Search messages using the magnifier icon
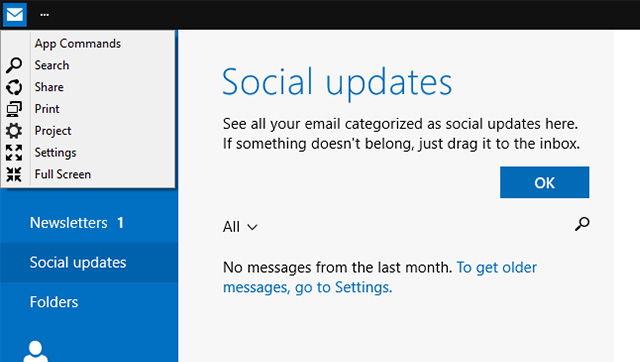The height and width of the screenshot is (362, 640). [x=582, y=224]
